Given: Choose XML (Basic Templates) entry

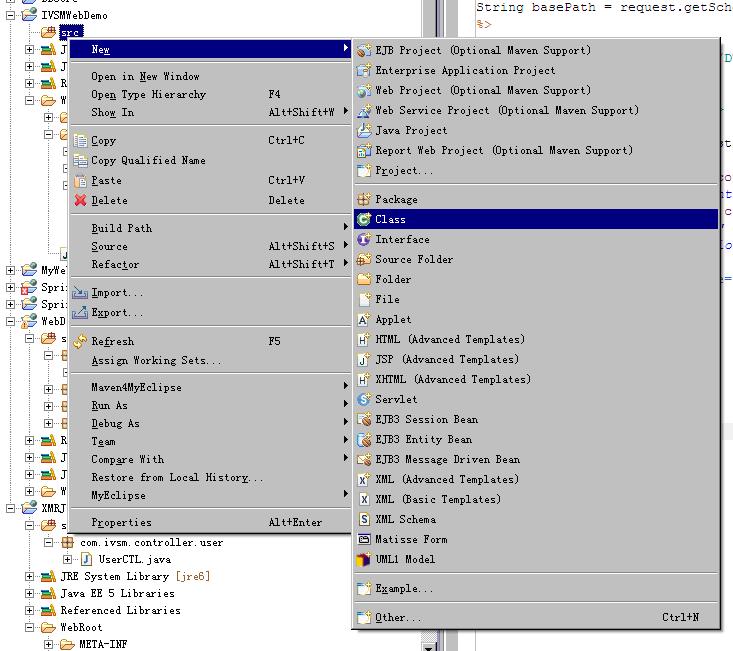Looking at the screenshot, I should 536,500.
